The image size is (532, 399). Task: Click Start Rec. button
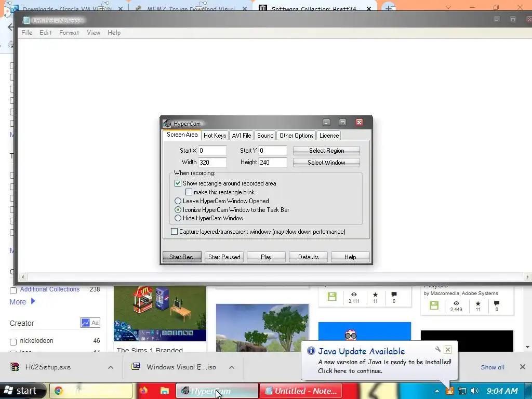[x=182, y=257]
